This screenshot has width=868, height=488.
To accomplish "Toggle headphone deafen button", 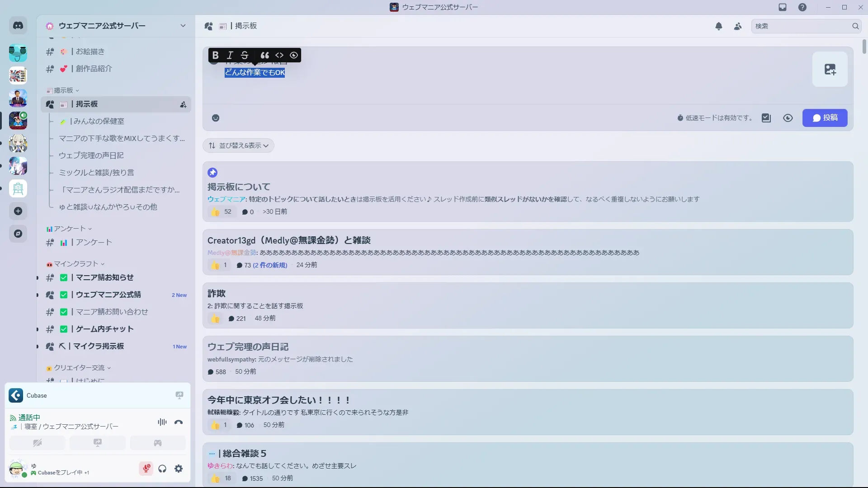I will click(x=162, y=469).
